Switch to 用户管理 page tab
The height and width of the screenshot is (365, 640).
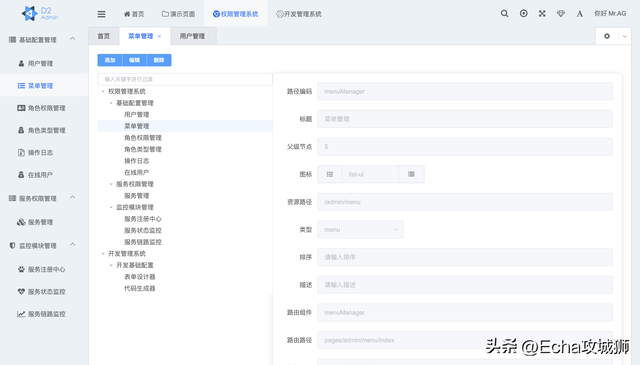click(192, 36)
